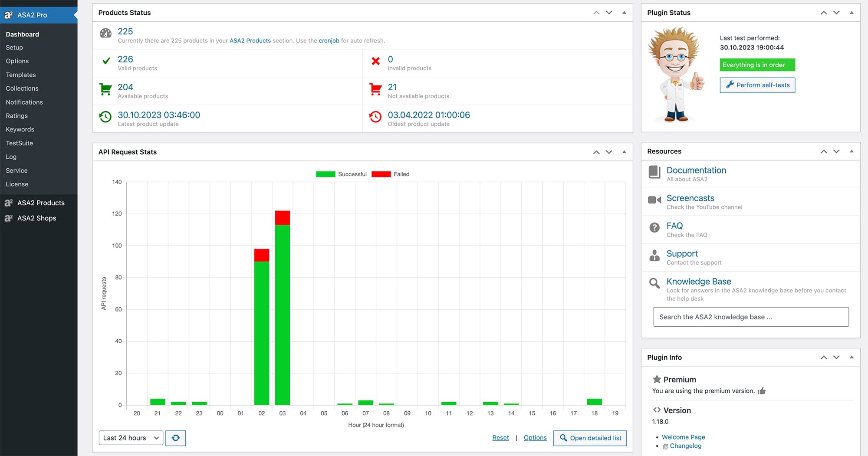Screen dimensions: 868x456
Task: Collapse the Plugin Info panel
Action: [x=852, y=357]
